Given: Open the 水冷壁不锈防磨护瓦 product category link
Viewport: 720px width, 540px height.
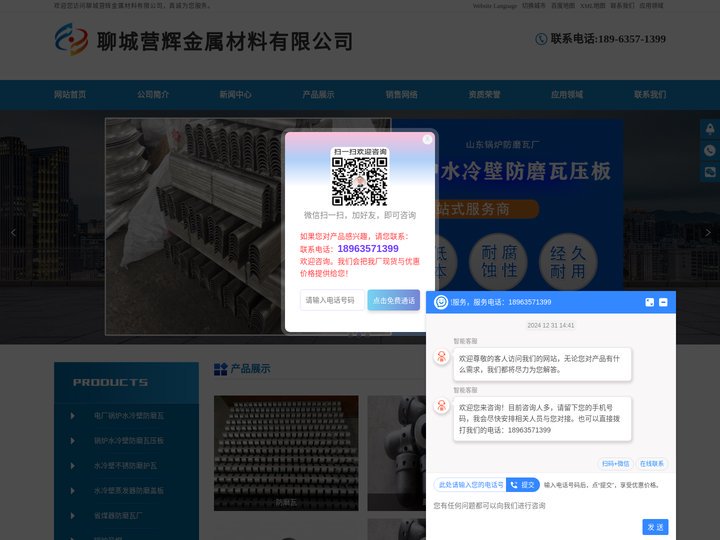Looking at the screenshot, I should coord(125,466).
